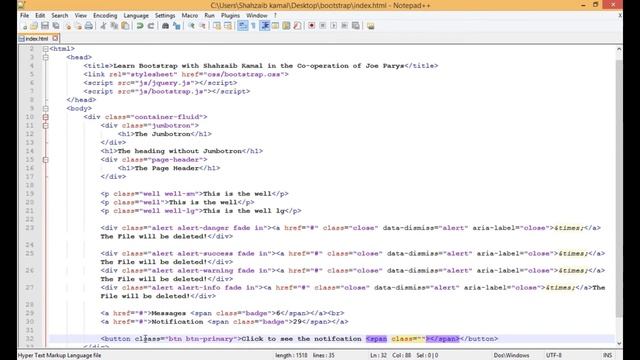The height and width of the screenshot is (360, 640).
Task: Click the Replace toolbar icon
Action: 176,26
